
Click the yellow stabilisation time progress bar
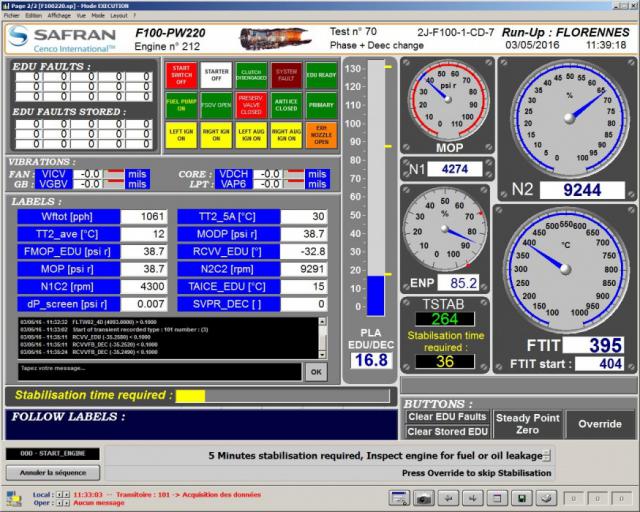pyautogui.click(x=282, y=396)
